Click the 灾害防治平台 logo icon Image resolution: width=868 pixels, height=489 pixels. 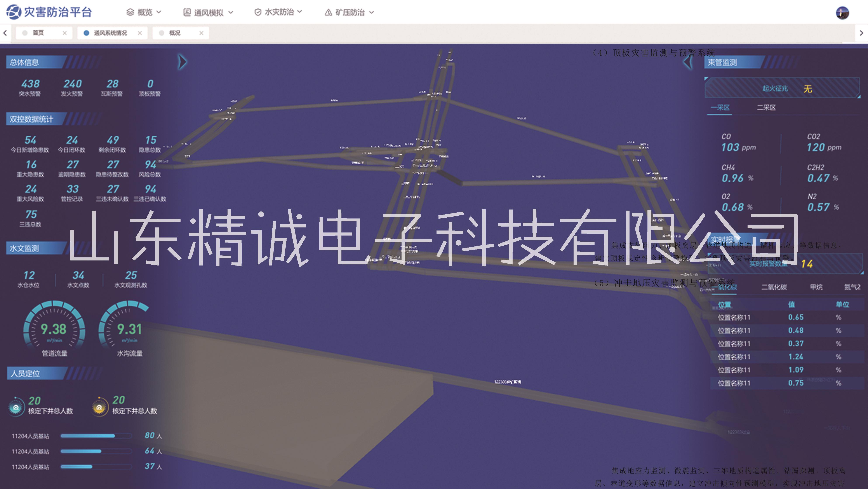[14, 12]
